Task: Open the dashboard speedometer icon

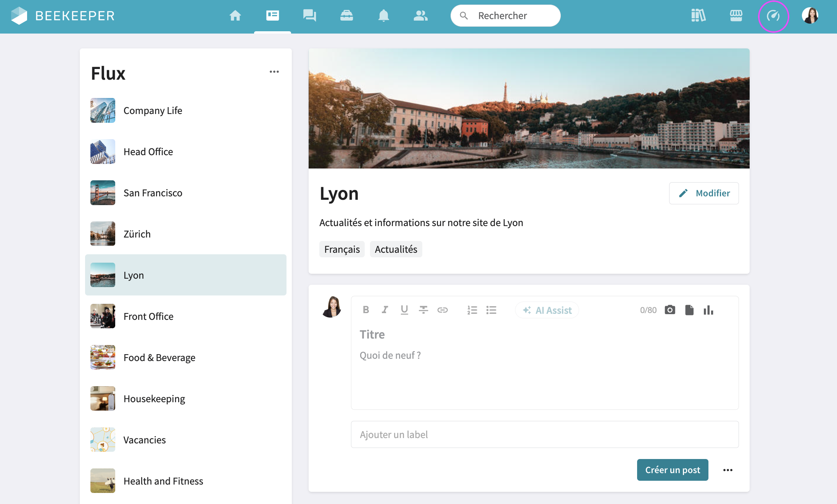Action: 773,16
